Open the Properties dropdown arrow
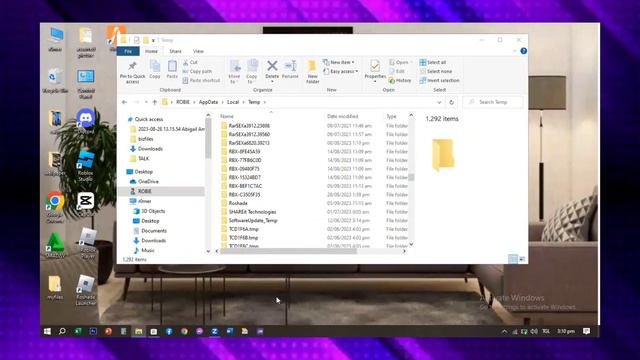 pos(375,81)
